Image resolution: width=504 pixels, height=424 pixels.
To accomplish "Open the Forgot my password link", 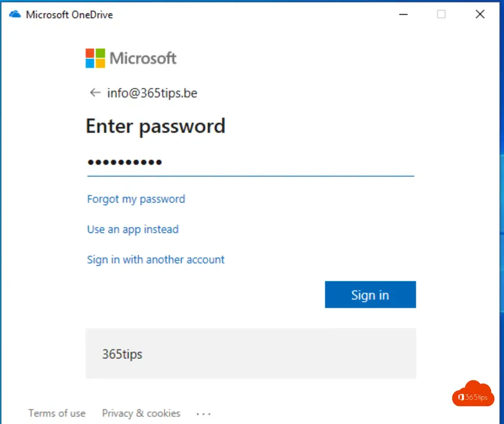I will [x=136, y=199].
